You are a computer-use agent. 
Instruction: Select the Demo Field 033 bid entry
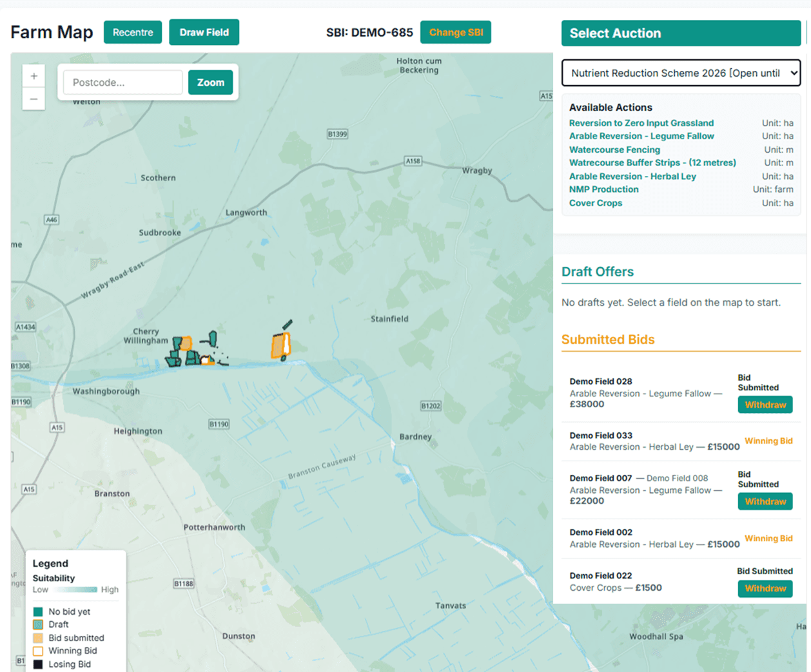pos(681,441)
